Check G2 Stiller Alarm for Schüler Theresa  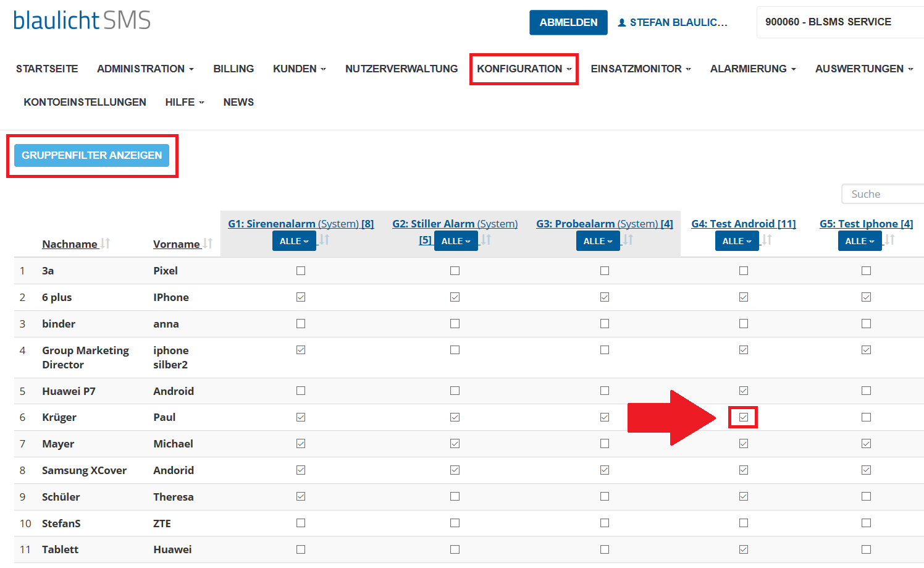click(455, 496)
